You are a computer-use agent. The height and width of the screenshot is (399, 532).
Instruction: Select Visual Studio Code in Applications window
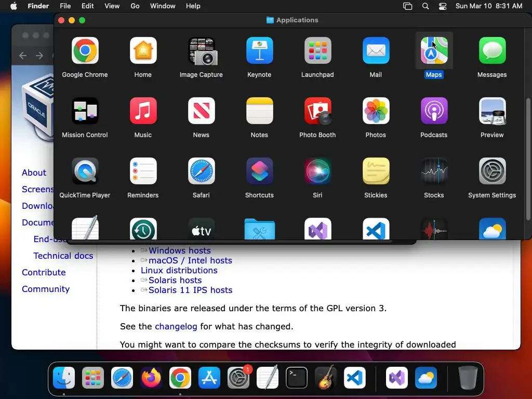[376, 229]
